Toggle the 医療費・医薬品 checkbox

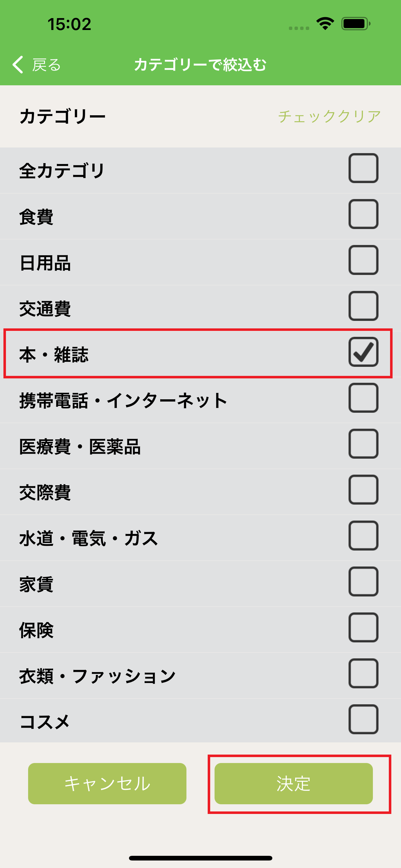[363, 444]
